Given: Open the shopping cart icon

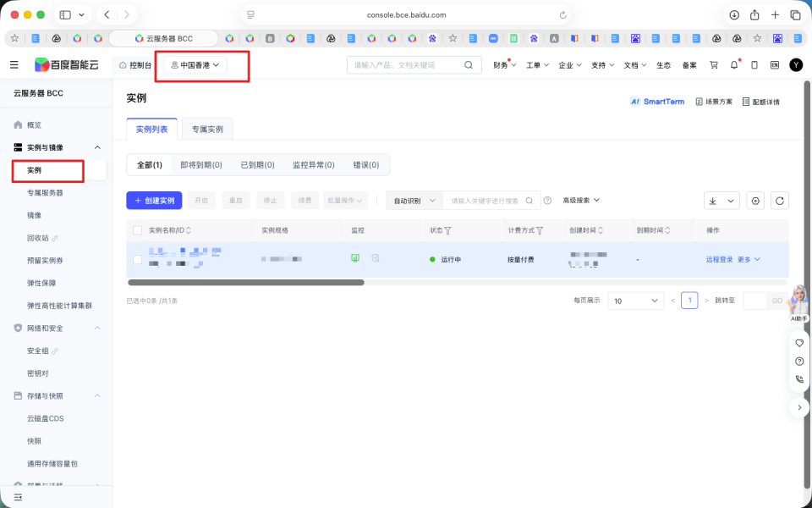Looking at the screenshot, I should tap(714, 65).
